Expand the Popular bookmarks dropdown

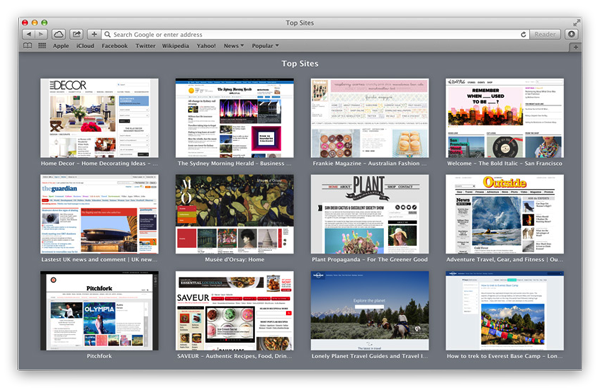[x=265, y=46]
